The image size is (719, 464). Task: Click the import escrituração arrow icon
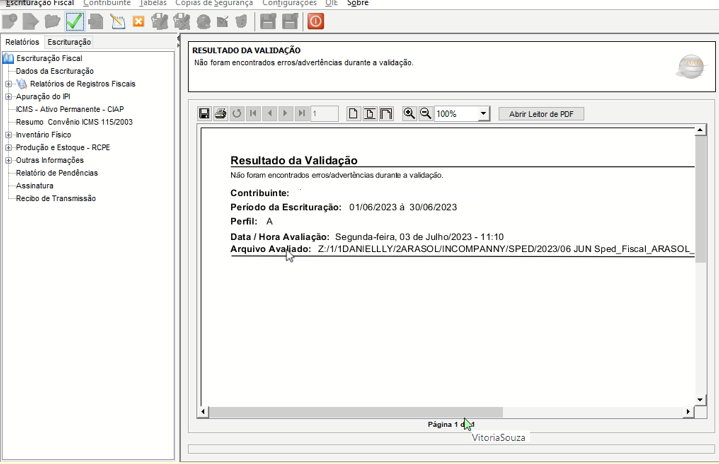30,22
